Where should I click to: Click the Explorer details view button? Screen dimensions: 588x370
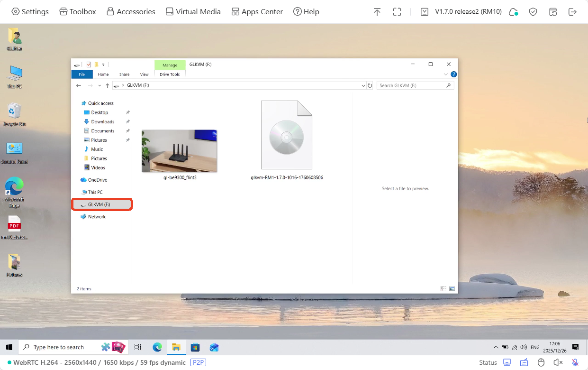tap(443, 288)
